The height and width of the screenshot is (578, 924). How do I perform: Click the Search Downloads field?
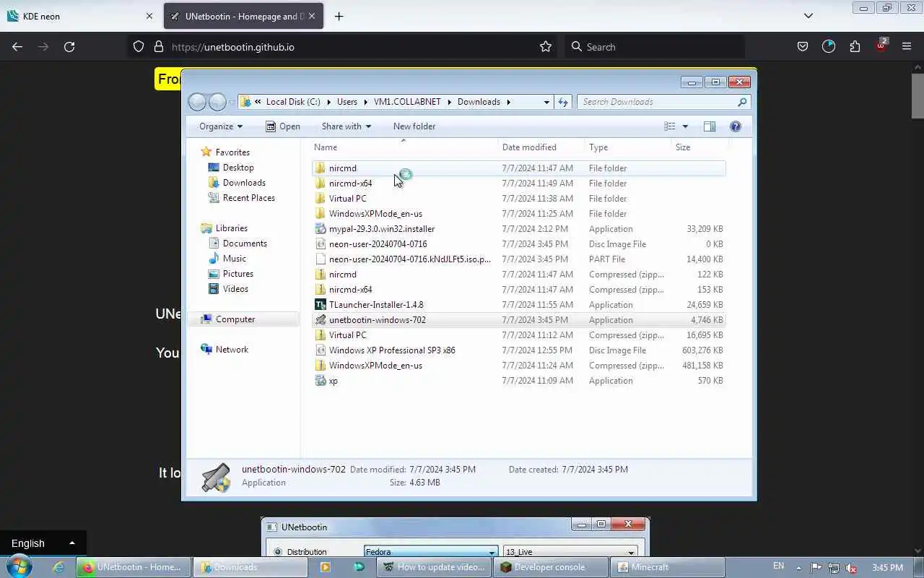[x=663, y=102]
